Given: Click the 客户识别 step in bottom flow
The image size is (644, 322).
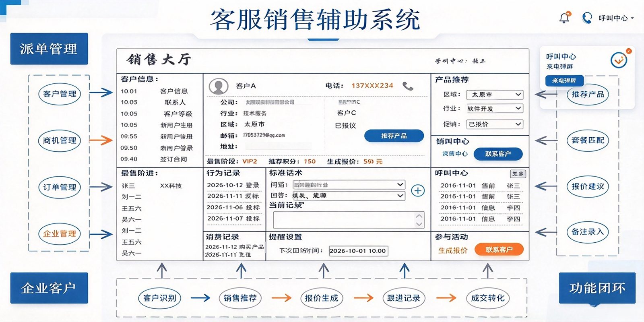Looking at the screenshot, I should pyautogui.click(x=160, y=298).
